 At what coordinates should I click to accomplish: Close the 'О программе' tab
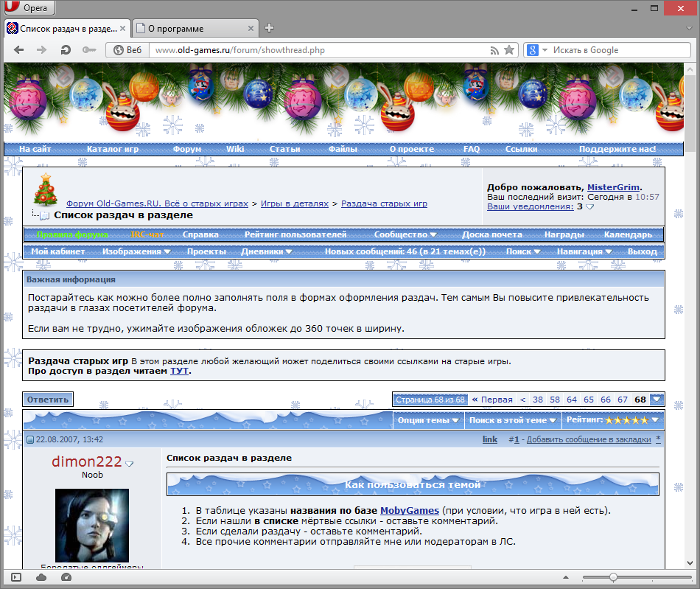251,29
